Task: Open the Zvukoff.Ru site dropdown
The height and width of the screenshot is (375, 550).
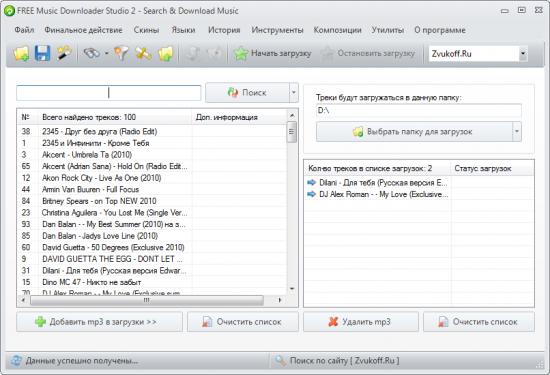Action: click(523, 54)
